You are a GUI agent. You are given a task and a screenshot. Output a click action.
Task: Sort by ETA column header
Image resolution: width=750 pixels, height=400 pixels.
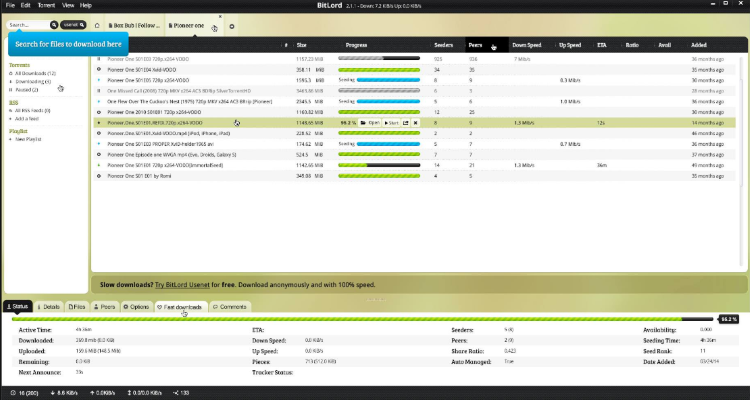click(x=602, y=45)
